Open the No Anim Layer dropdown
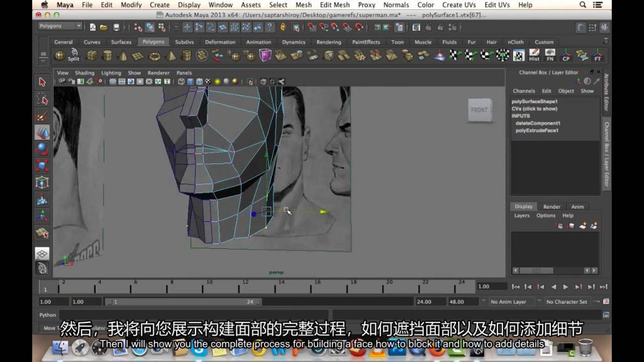The width and height of the screenshot is (644, 362). (x=511, y=302)
